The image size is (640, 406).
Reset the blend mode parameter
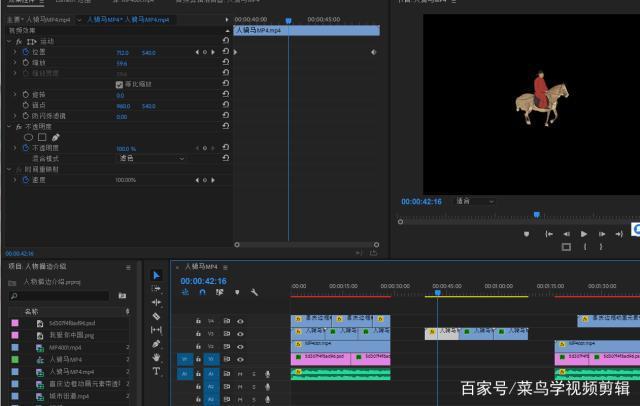225,158
